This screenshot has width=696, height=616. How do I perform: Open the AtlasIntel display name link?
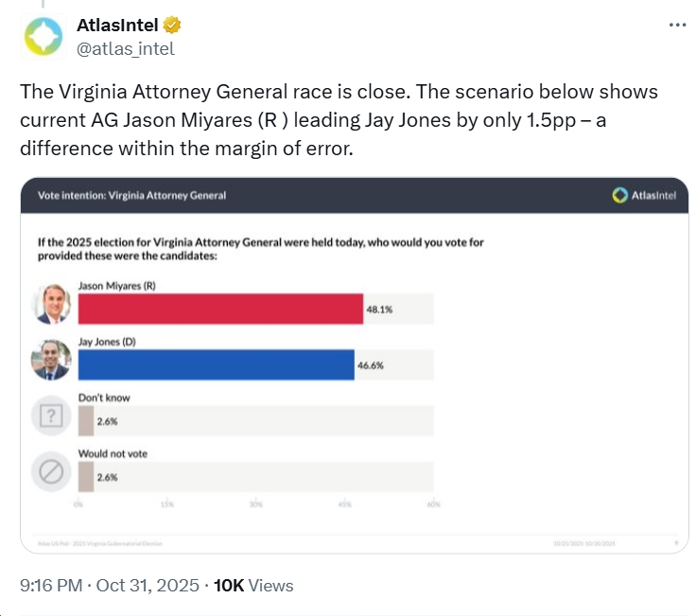pos(116,26)
